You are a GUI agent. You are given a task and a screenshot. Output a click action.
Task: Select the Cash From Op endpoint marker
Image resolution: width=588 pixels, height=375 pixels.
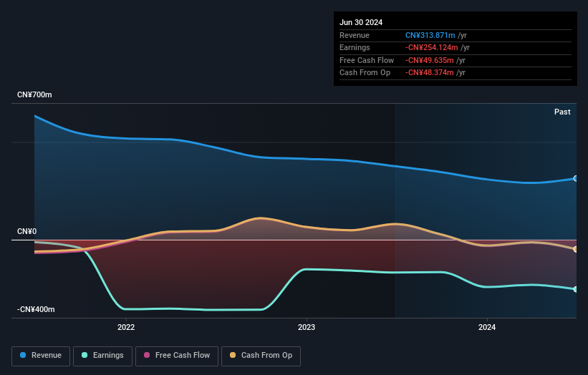(x=576, y=249)
